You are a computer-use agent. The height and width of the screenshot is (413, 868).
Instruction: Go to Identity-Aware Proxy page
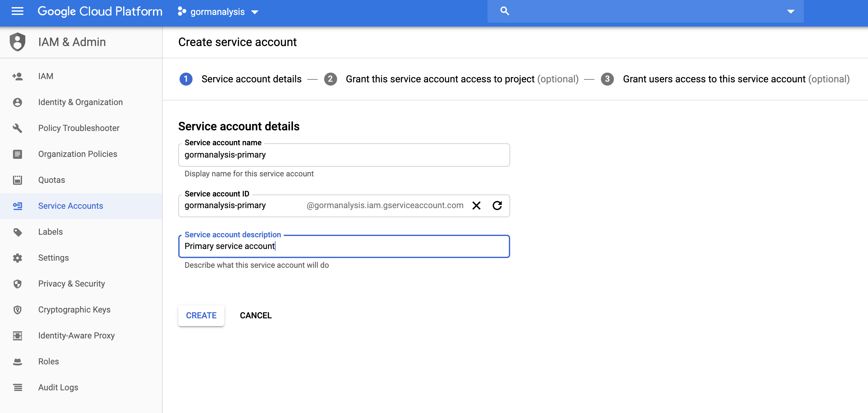pos(76,336)
